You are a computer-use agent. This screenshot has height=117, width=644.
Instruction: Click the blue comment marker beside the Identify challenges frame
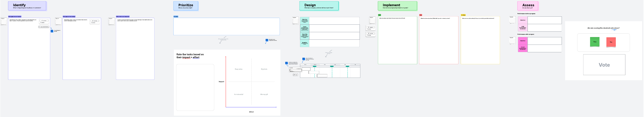(52, 31)
